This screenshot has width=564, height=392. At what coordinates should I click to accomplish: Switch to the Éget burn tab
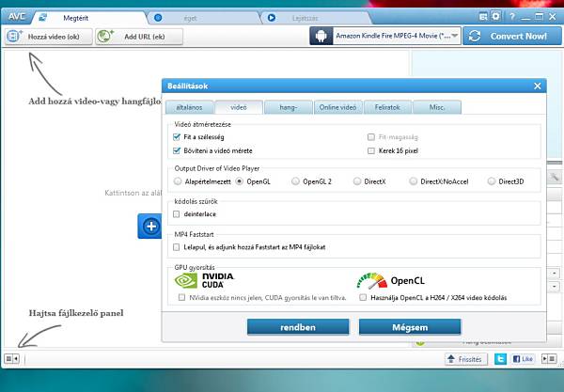pos(204,18)
